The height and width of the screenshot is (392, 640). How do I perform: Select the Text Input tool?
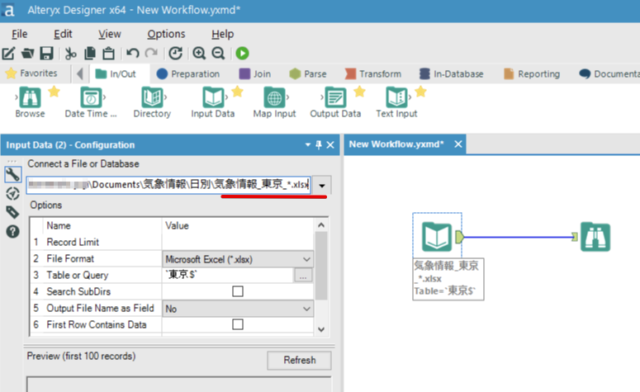pyautogui.click(x=396, y=102)
